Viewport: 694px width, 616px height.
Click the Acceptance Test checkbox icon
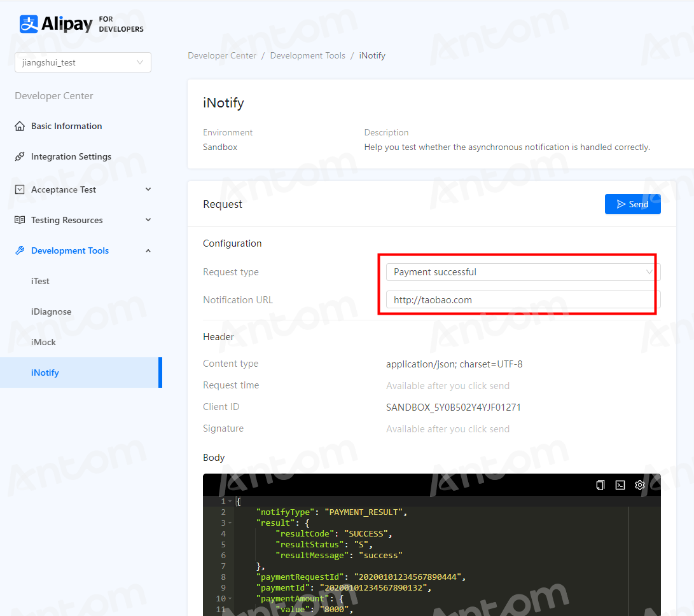point(20,189)
